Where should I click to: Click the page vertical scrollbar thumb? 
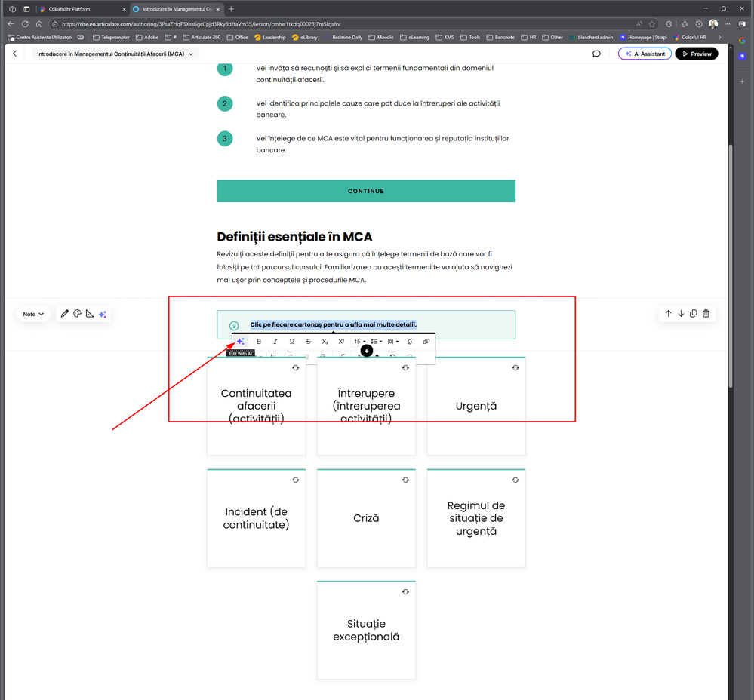point(731,266)
